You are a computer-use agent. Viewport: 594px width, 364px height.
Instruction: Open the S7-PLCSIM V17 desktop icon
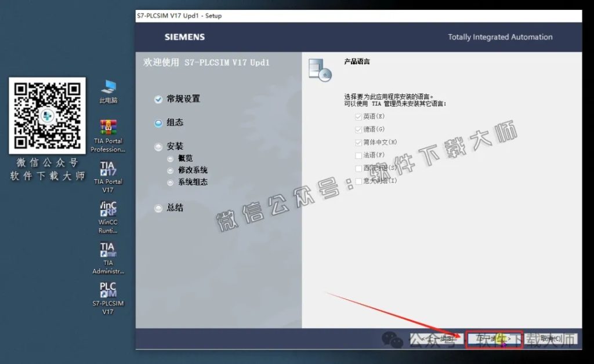coord(107,290)
